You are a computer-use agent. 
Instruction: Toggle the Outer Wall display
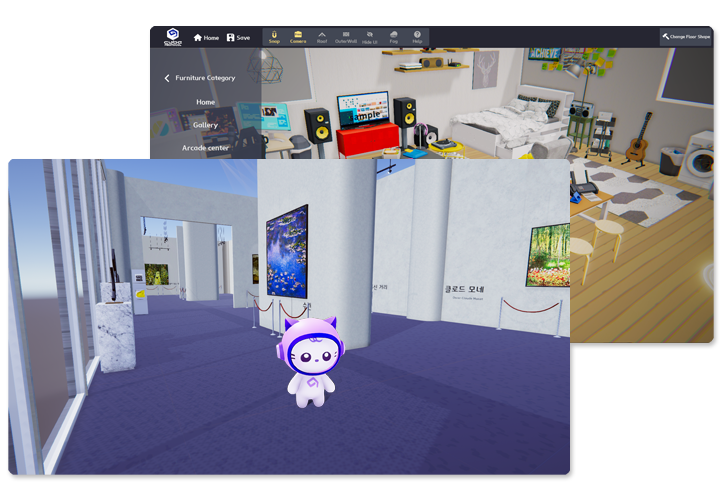pos(346,37)
